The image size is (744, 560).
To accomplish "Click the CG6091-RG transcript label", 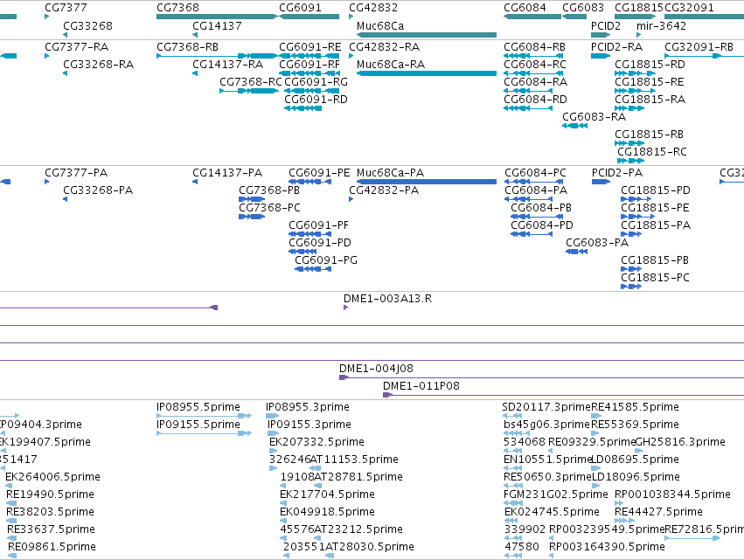I will 316,82.
